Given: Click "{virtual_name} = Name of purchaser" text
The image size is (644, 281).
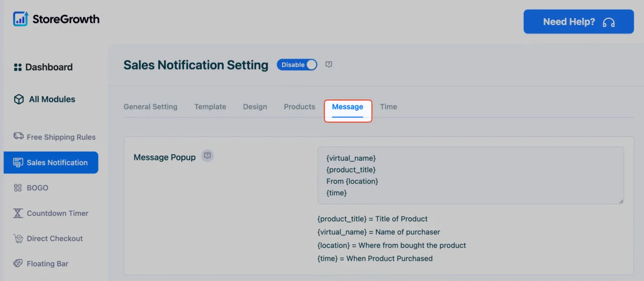Looking at the screenshot, I should click(x=379, y=232).
